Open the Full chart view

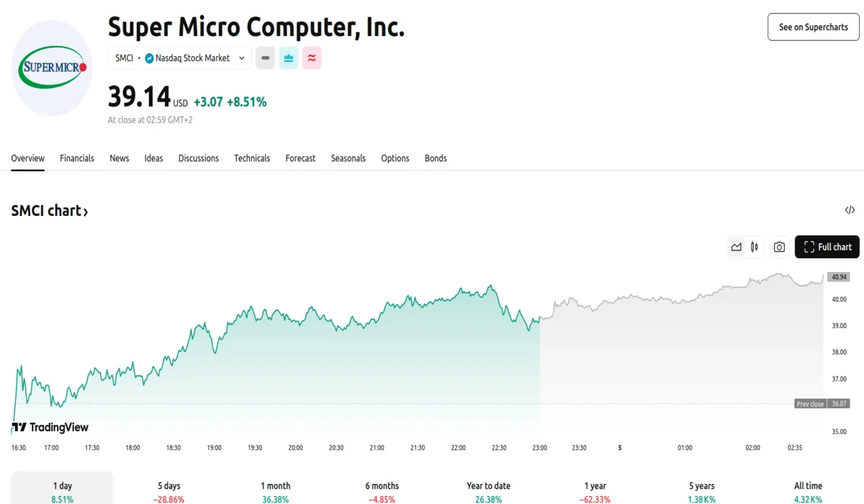(x=827, y=247)
